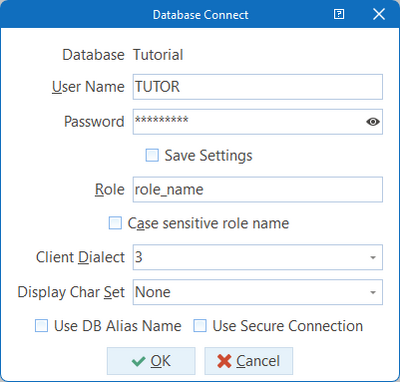Click the Role label
400x382 pixels.
pyautogui.click(x=110, y=190)
